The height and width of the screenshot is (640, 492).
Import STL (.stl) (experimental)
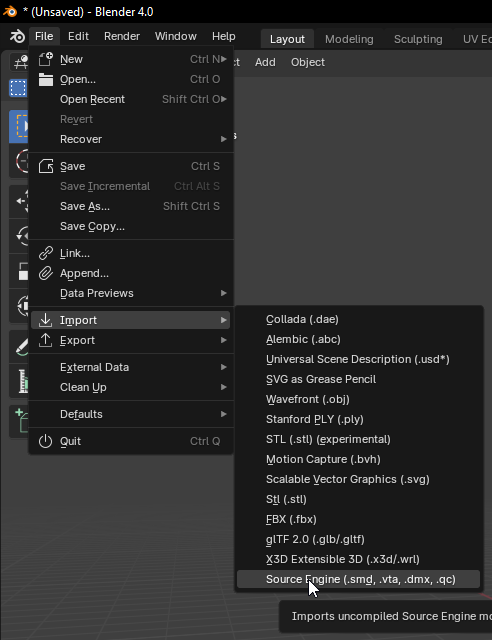(x=358, y=439)
